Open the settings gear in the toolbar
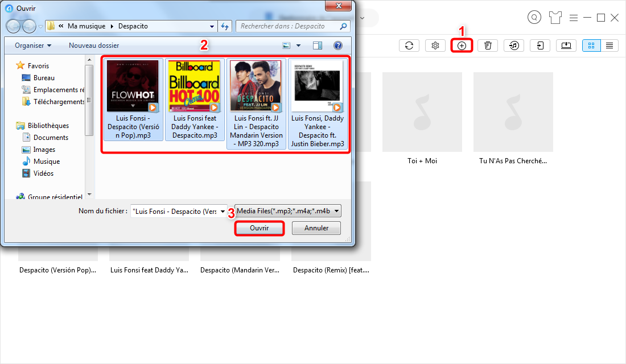 pos(435,46)
